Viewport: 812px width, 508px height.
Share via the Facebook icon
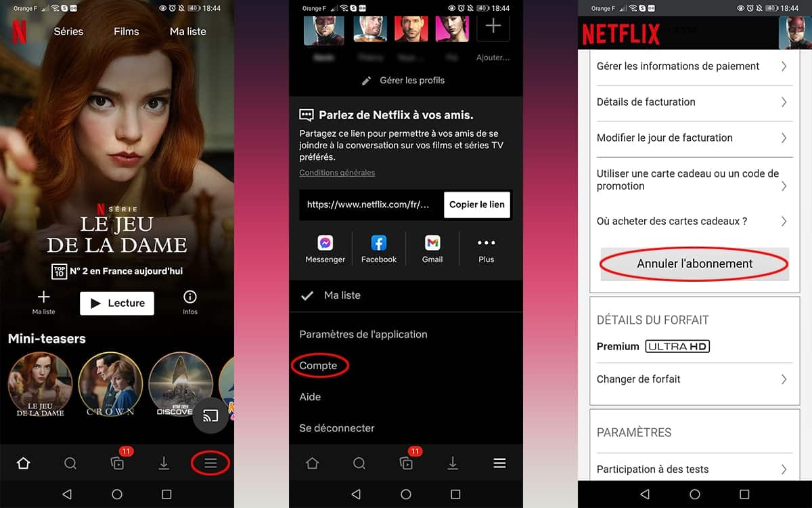tap(379, 244)
